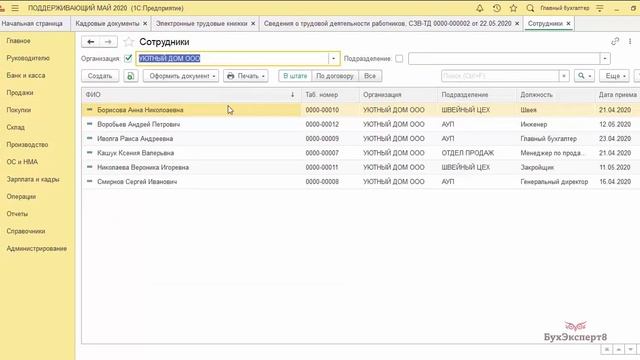Open the Банк и касса section
Viewport: 640px width, 360px height.
pyautogui.click(x=26, y=76)
